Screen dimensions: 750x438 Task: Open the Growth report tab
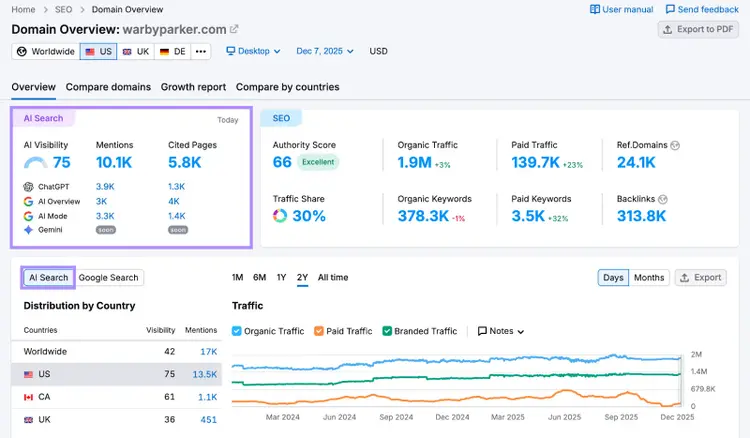click(x=193, y=87)
